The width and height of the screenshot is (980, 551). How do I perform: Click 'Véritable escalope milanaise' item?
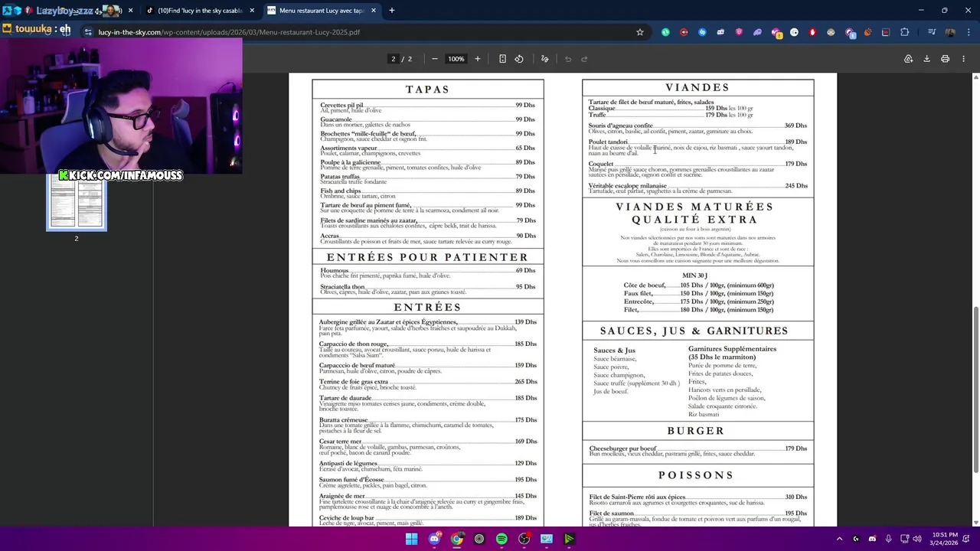pyautogui.click(x=628, y=186)
